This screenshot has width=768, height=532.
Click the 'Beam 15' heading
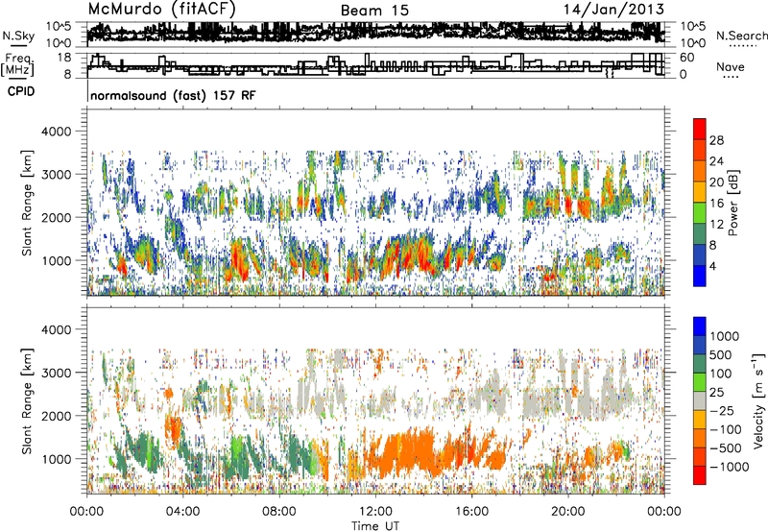[x=374, y=11]
